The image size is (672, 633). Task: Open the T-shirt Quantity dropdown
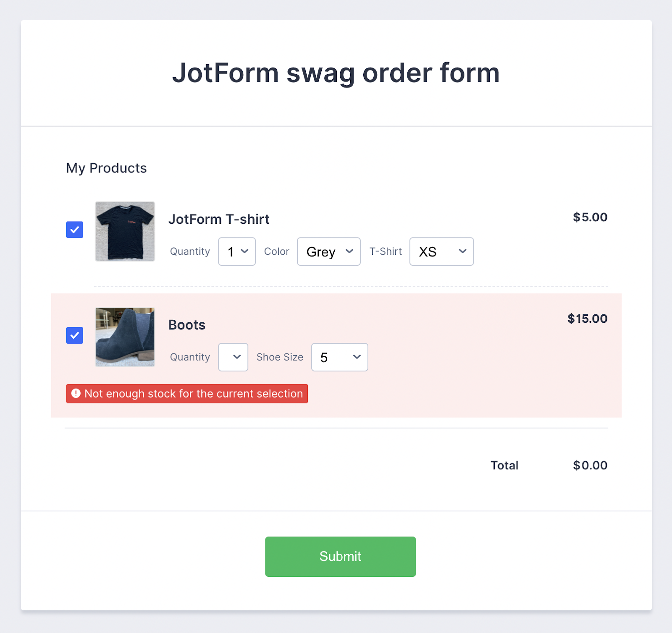[237, 251]
